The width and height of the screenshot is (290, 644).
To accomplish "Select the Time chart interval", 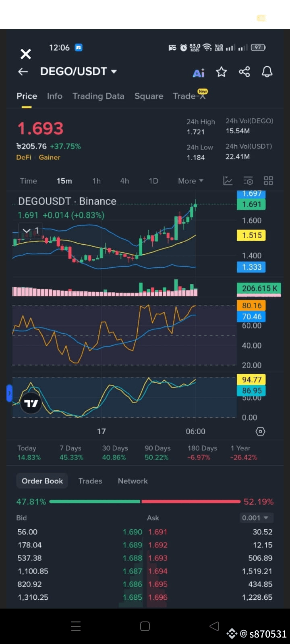I will [28, 181].
